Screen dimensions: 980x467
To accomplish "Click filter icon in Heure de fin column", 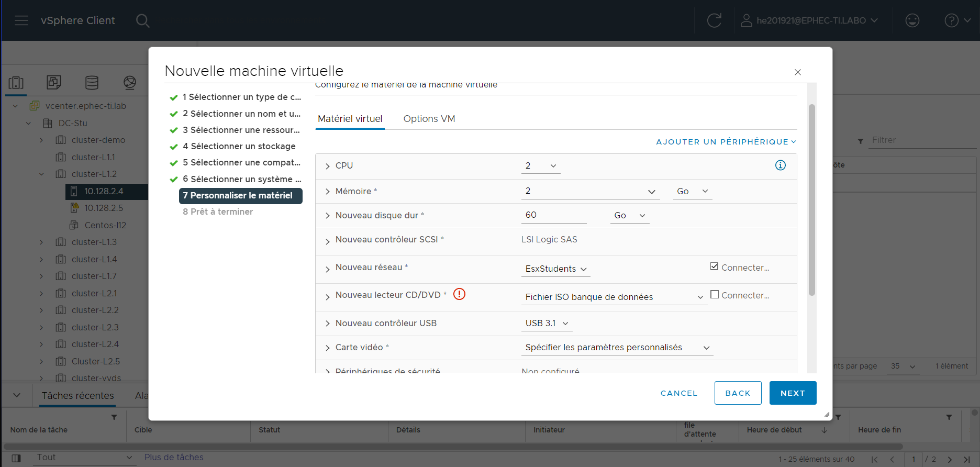I will (x=949, y=417).
